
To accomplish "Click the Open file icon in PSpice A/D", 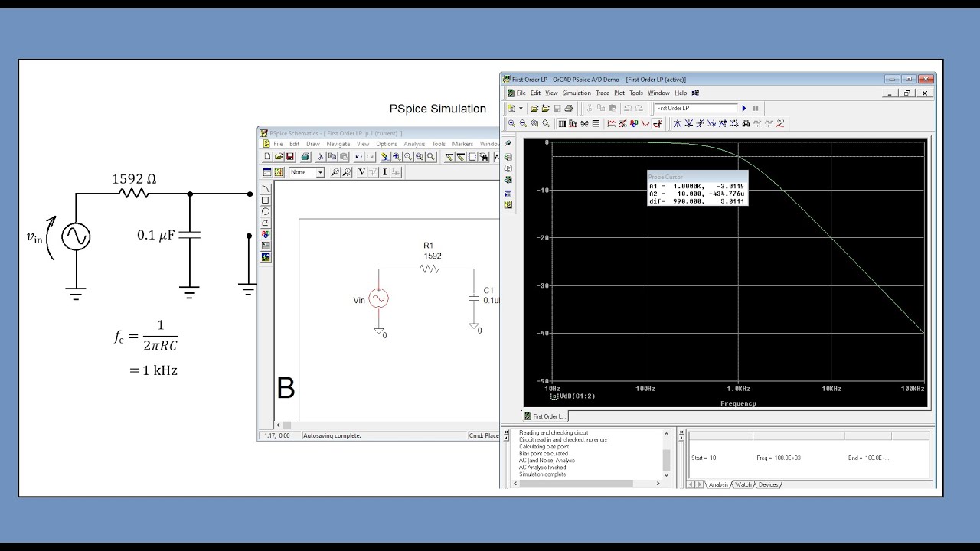I will 534,109.
